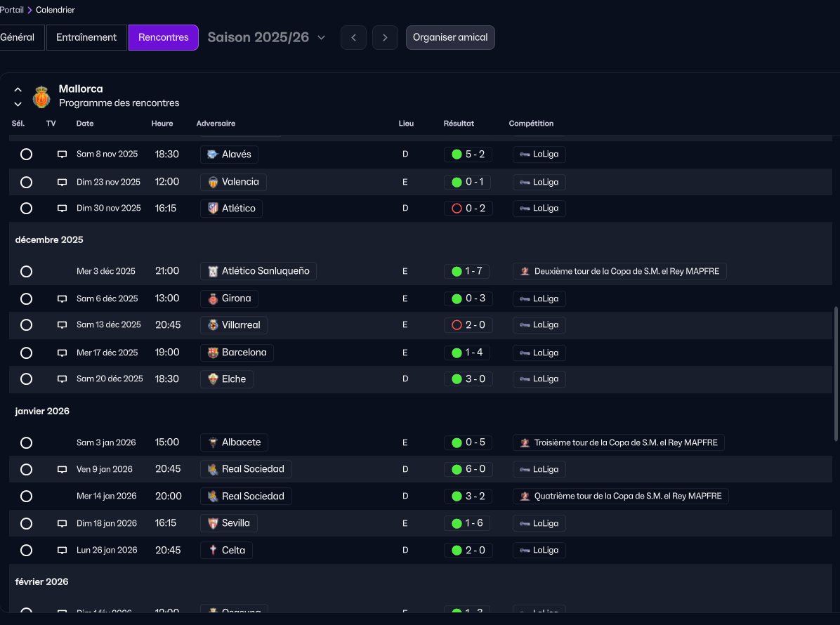Switch to the Général tab
The width and height of the screenshot is (840, 625).
click(x=18, y=37)
